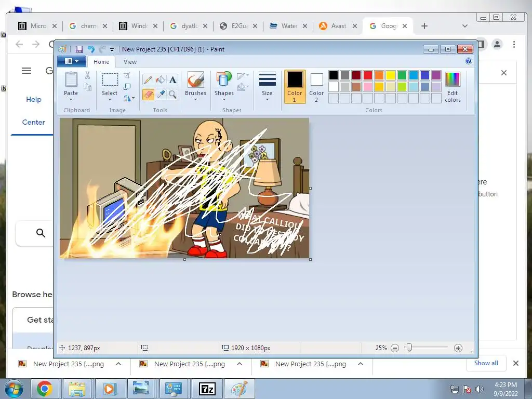Viewport: 532px width, 399px height.
Task: Expand Chrome tab search chevron
Action: [x=465, y=26]
